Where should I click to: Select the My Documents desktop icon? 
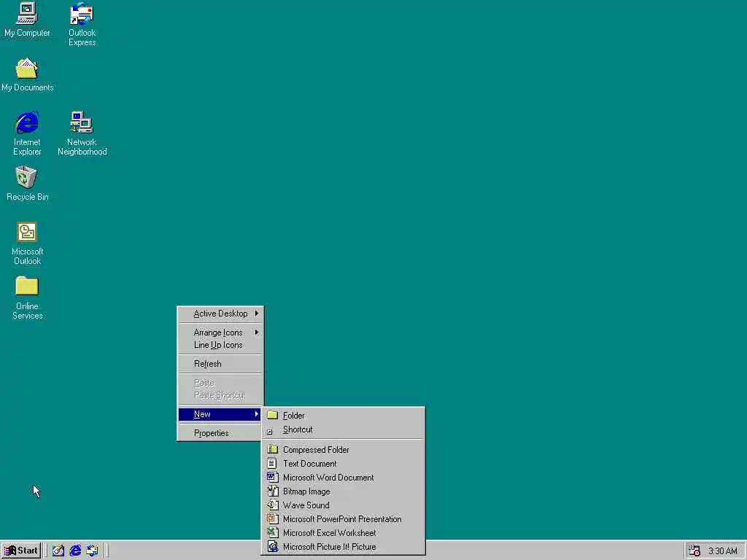(x=27, y=75)
